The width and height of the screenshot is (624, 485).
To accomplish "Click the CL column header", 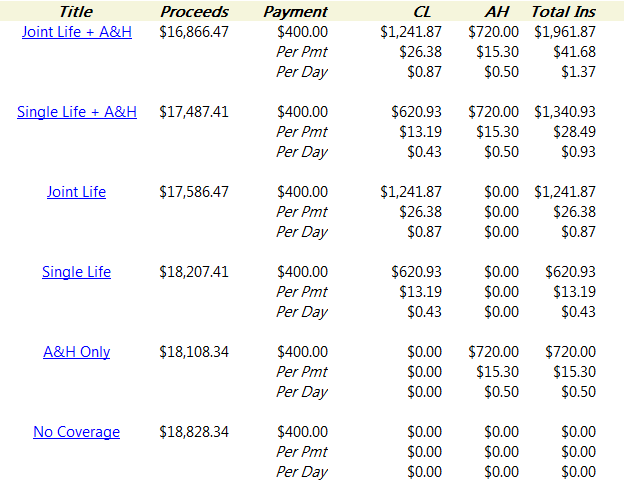I will [x=422, y=12].
